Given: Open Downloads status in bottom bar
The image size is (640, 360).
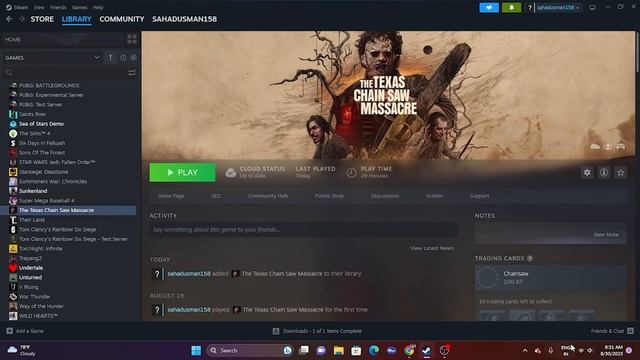Looking at the screenshot, I should coord(317,331).
